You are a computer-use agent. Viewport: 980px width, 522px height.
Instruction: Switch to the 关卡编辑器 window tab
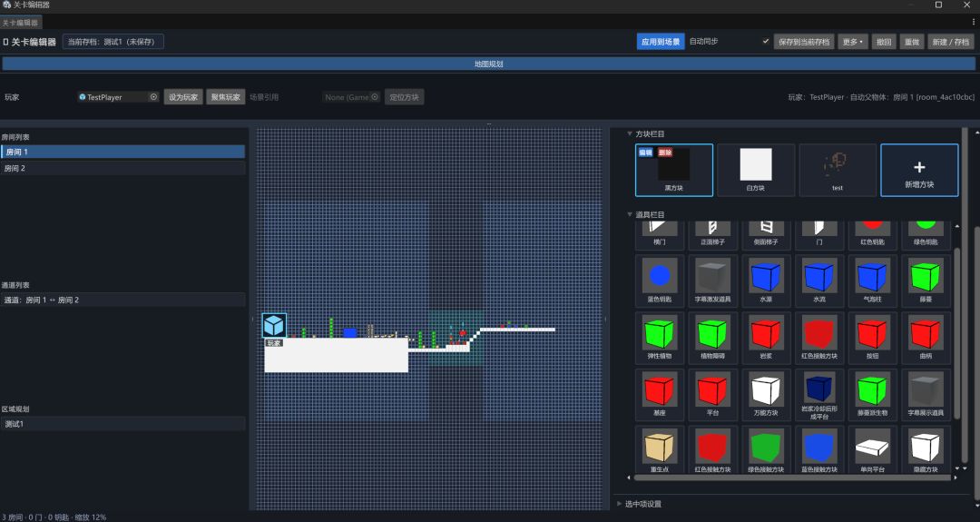(21, 23)
